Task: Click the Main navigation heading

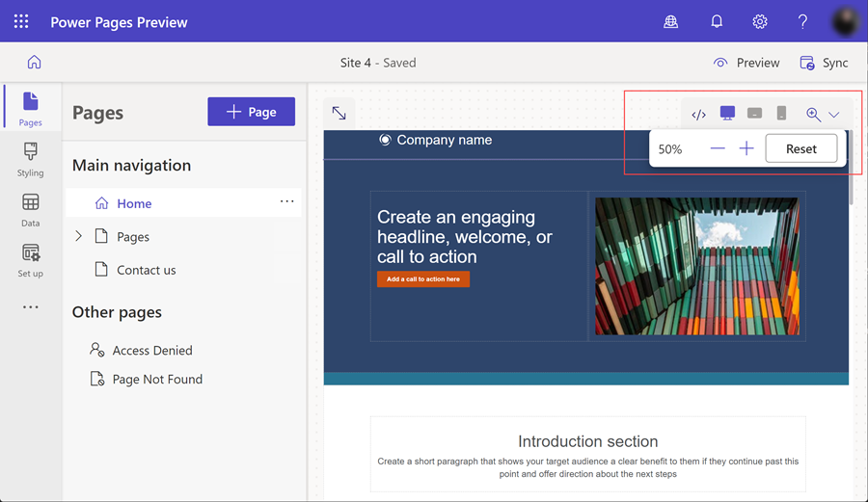Action: click(x=132, y=166)
